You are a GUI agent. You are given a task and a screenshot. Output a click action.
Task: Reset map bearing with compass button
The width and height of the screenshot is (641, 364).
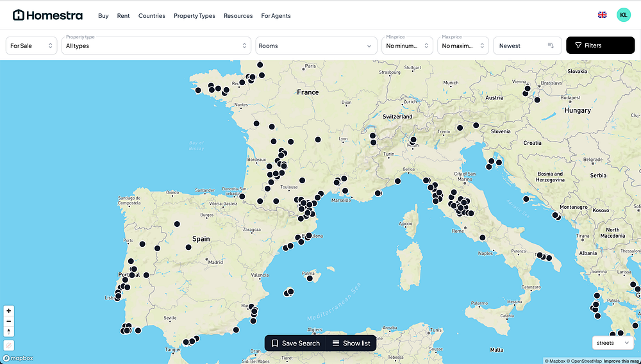click(8, 331)
